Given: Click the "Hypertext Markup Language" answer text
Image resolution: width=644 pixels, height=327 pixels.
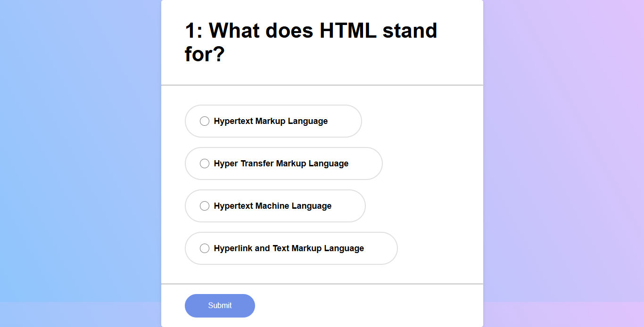Looking at the screenshot, I should click(271, 121).
